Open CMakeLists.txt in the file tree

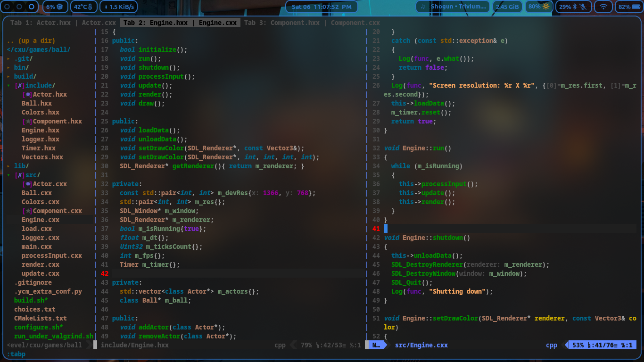click(x=41, y=318)
